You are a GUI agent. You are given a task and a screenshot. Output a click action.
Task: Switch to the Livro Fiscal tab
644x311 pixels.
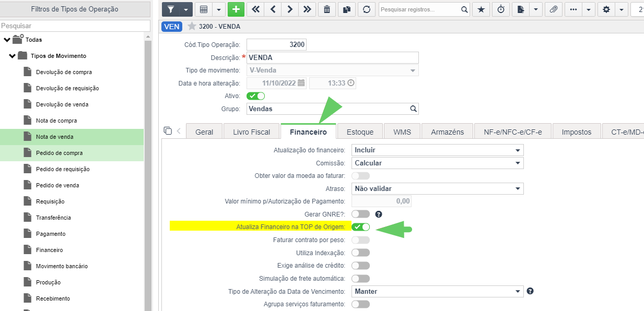[x=252, y=132]
